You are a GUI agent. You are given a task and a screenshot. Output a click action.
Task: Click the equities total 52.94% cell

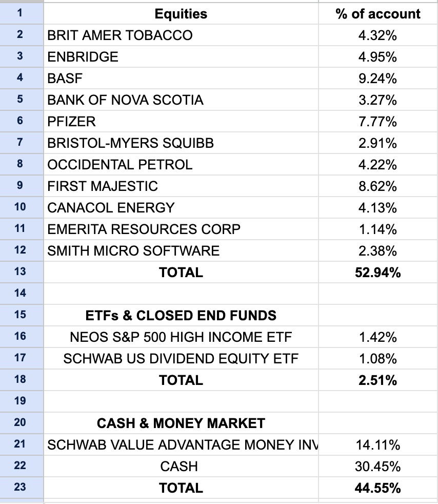(377, 272)
